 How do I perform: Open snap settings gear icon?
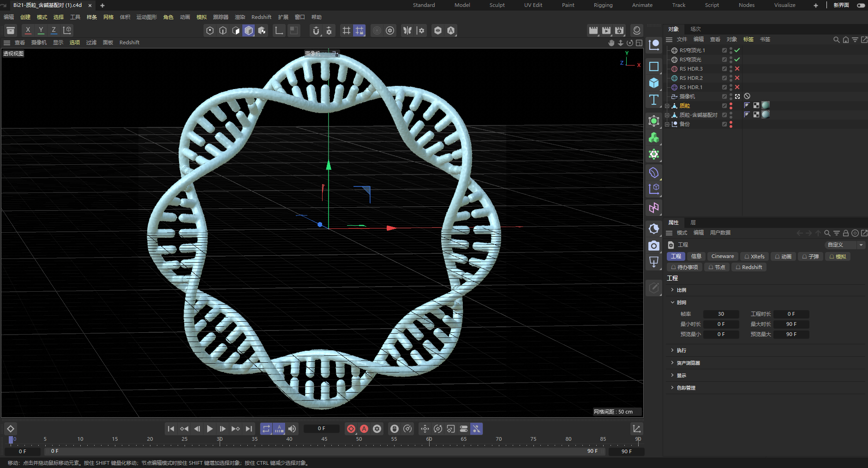[x=329, y=30]
